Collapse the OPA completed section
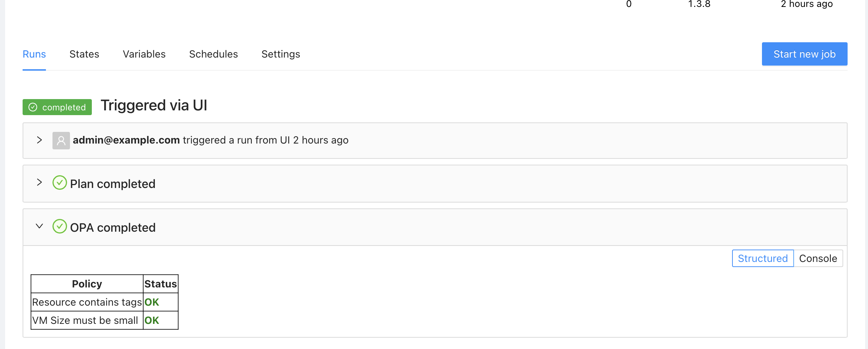 [39, 226]
